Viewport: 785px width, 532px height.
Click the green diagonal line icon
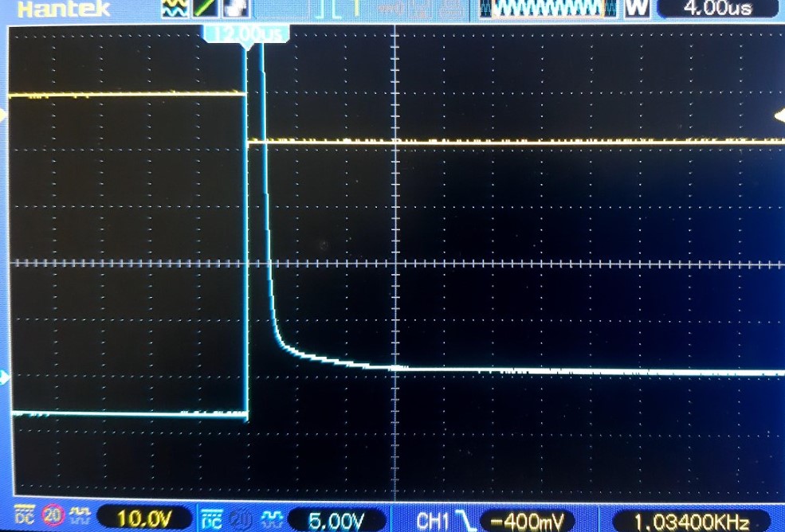tap(206, 8)
